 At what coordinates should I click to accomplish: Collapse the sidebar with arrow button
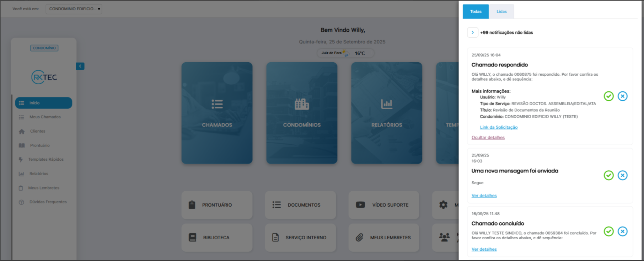point(80,66)
